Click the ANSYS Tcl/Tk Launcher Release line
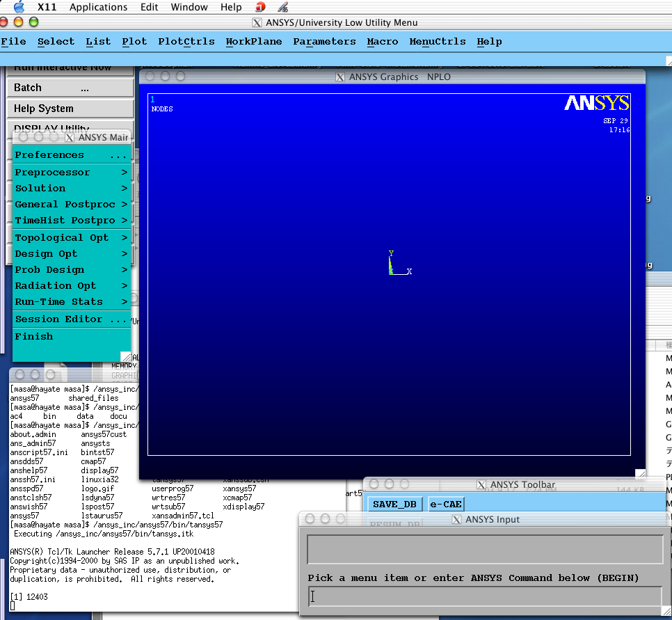Viewport: 672px width, 620px height. point(112,552)
